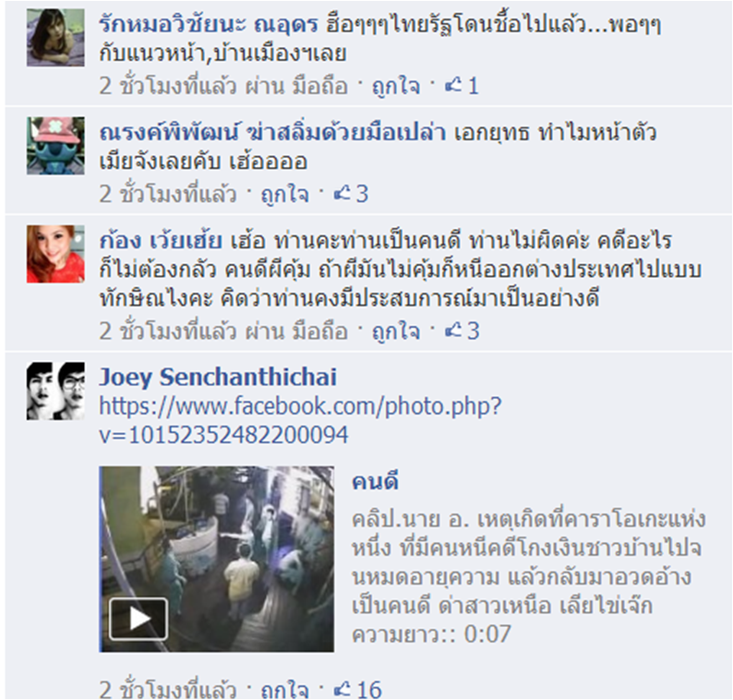Image resolution: width=733 pixels, height=700 pixels.
Task: Open the คนดี video title link
Action: pos(375,482)
